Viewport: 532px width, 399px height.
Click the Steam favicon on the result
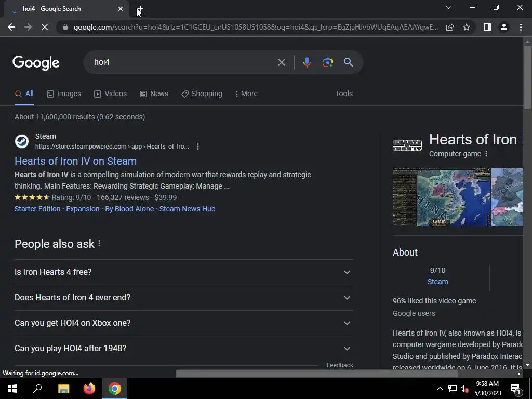(22, 141)
